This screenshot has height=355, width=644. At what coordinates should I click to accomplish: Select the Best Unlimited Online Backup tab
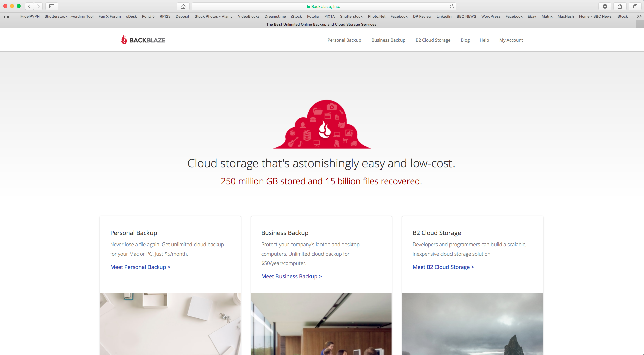coord(321,24)
